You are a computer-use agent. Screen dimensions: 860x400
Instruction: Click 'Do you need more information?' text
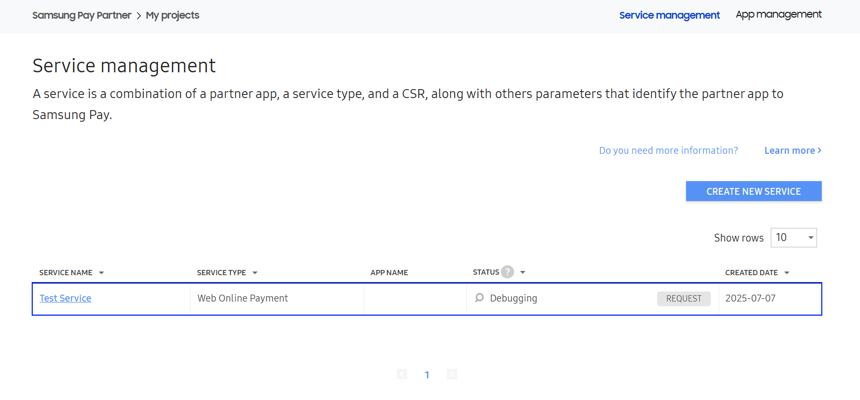click(668, 150)
